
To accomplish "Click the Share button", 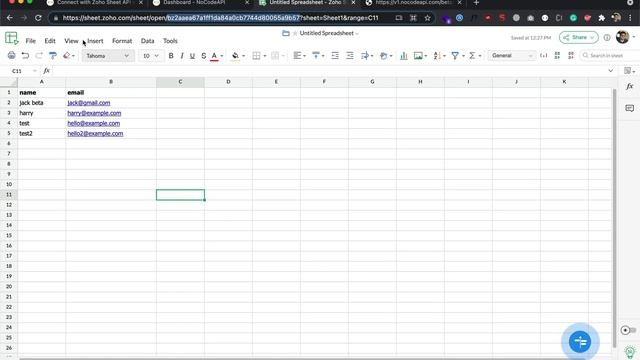I will click(579, 38).
